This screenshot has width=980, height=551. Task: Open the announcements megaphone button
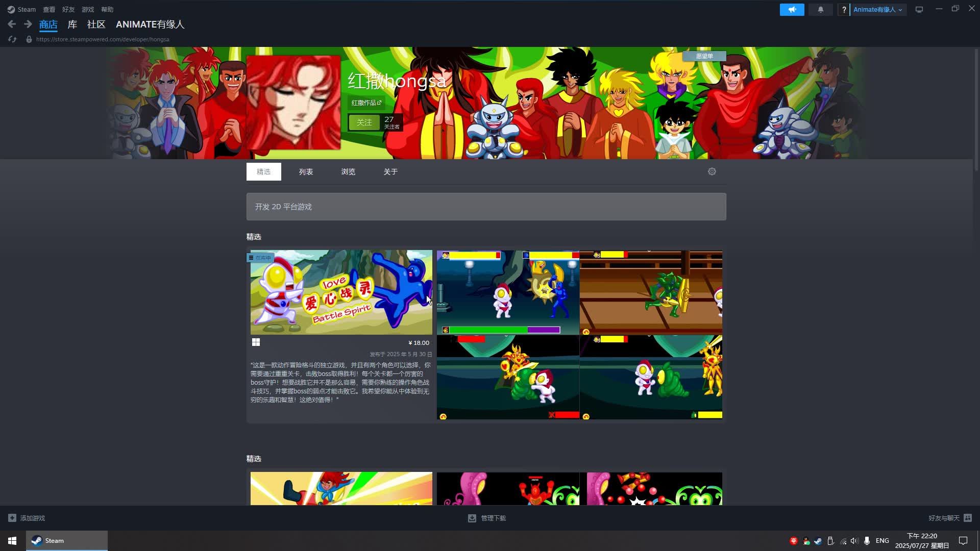coord(792,10)
